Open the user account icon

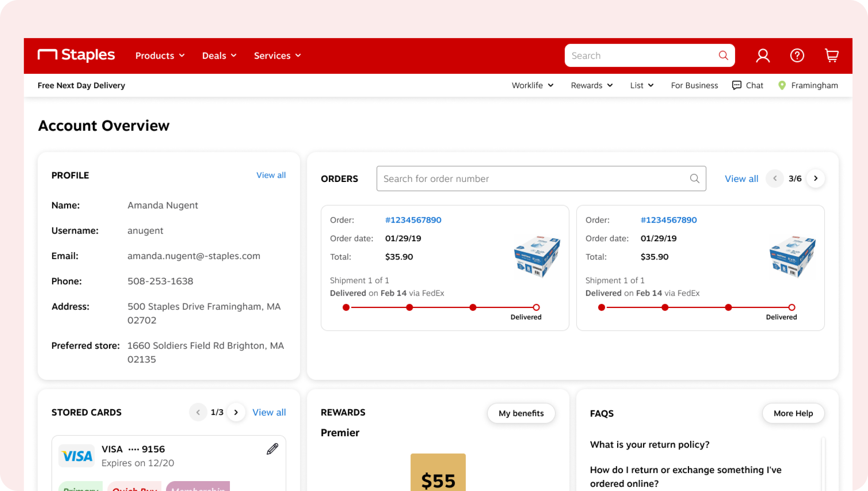[x=763, y=56]
